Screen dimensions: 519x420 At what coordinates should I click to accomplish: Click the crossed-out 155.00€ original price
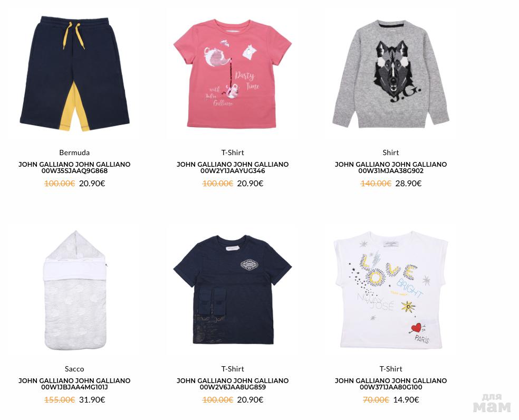pyautogui.click(x=60, y=400)
